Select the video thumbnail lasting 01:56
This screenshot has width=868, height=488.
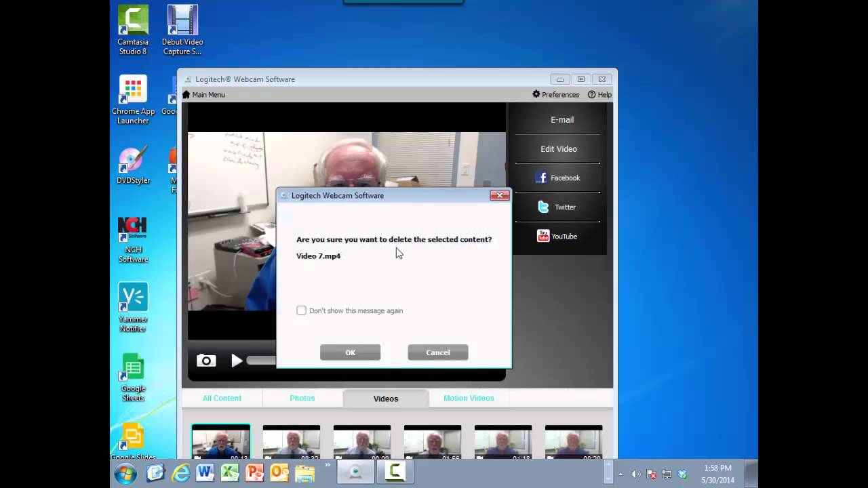coord(433,443)
